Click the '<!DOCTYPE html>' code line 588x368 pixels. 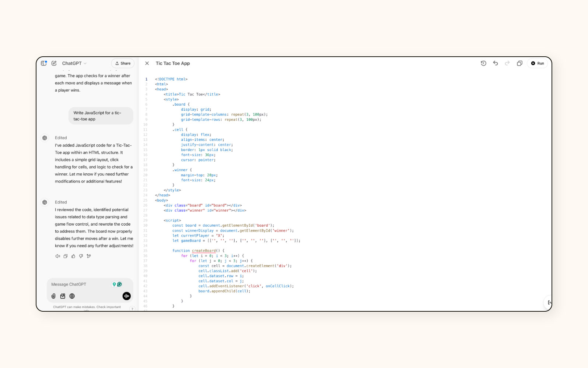(171, 79)
